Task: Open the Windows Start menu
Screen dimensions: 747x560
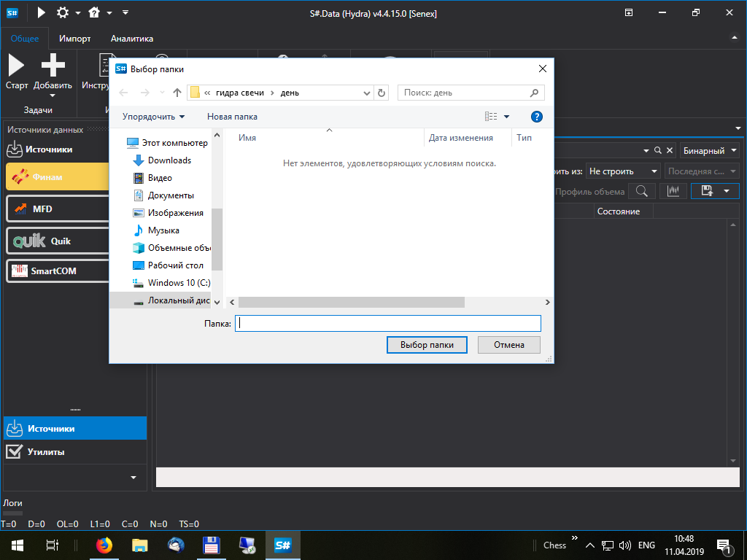Action: click(18, 545)
